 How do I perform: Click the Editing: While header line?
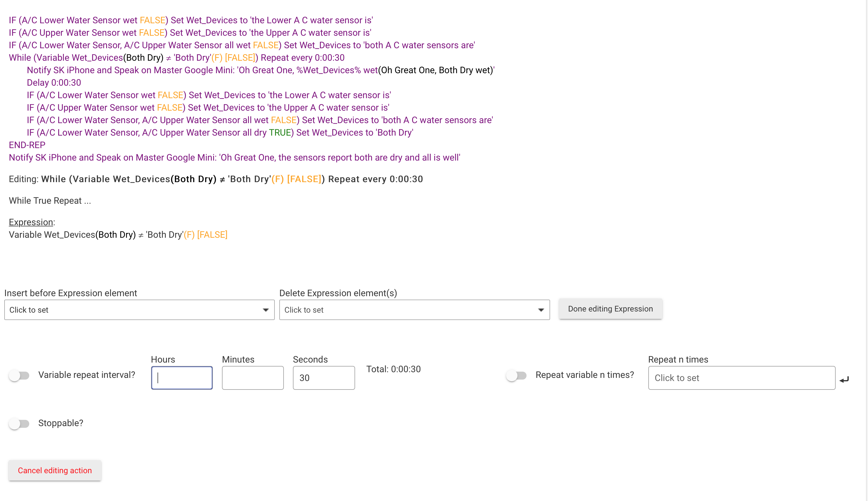pos(216,179)
